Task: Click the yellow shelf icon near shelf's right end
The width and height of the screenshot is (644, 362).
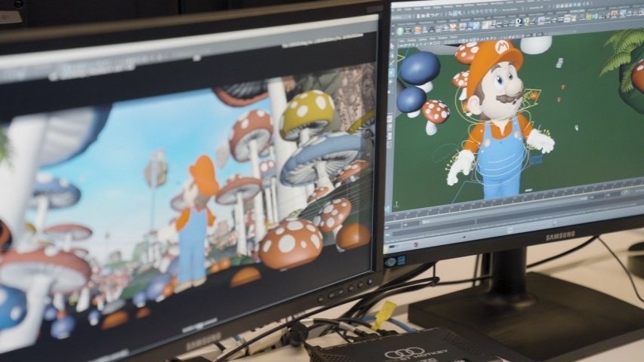Action: tap(589, 17)
